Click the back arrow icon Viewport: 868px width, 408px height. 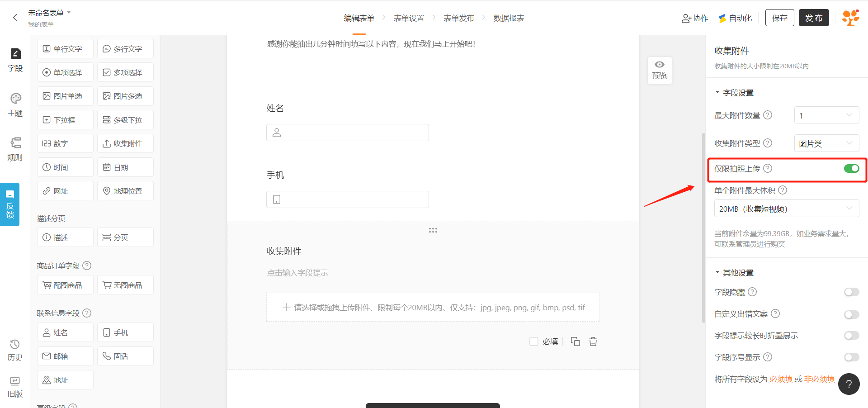(x=15, y=18)
